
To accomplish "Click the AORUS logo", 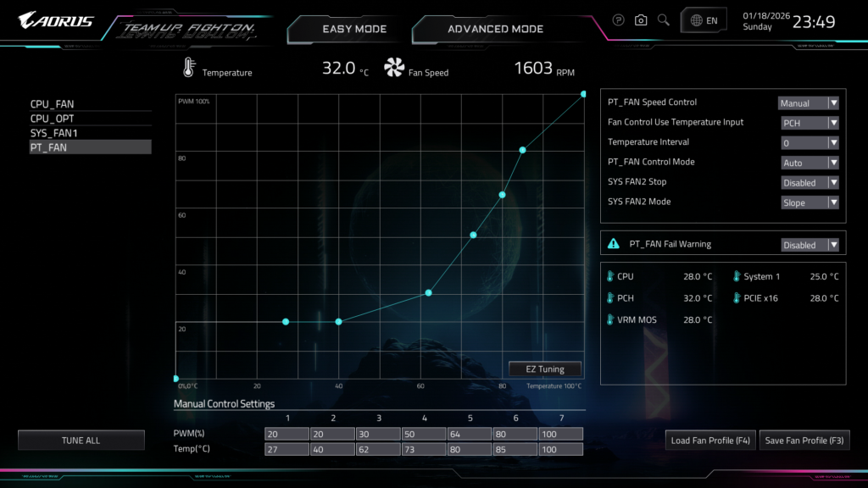I will (x=56, y=20).
